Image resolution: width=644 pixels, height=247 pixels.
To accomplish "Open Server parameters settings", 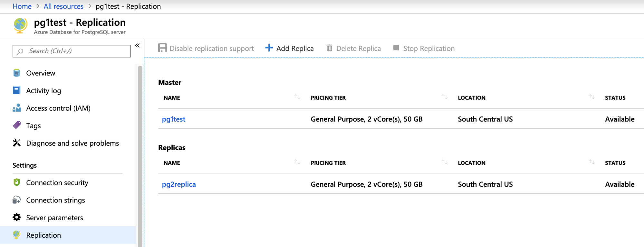I will click(x=54, y=218).
